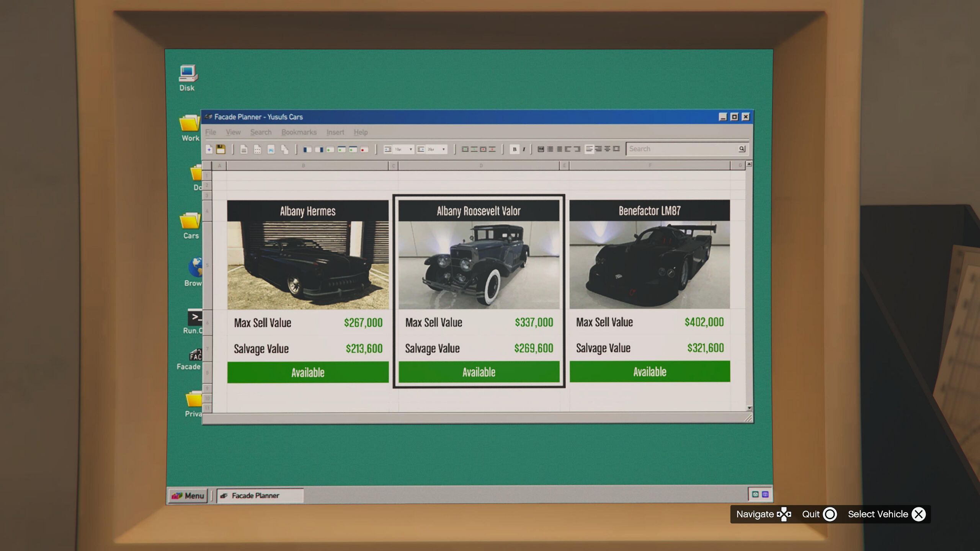Click the red dot record cell icon
The image size is (980, 551).
pyautogui.click(x=364, y=149)
